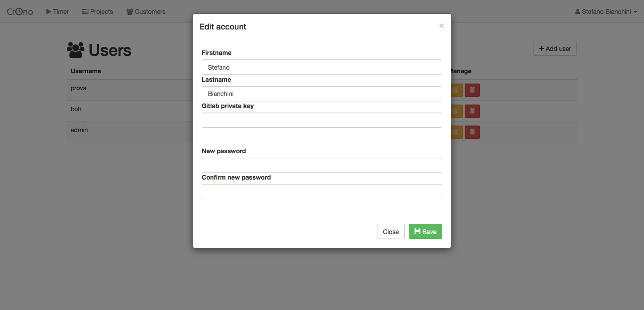Delete the admin user with trash icon
This screenshot has width=644, height=310.
472,132
